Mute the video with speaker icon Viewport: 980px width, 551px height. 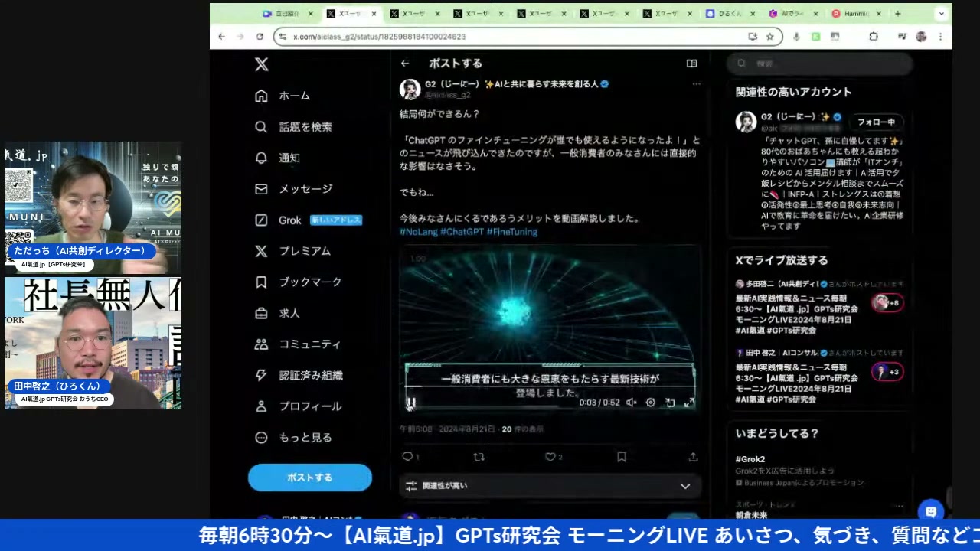point(631,403)
